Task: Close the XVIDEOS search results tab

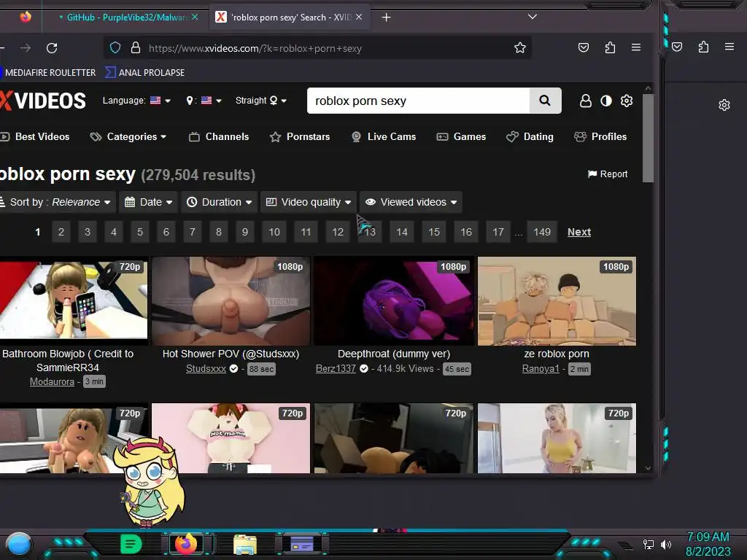Action: (359, 17)
